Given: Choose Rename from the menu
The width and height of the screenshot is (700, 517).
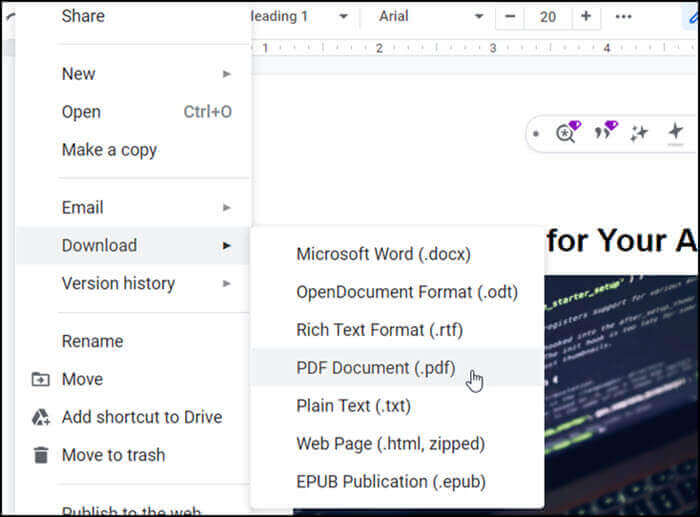Looking at the screenshot, I should pos(132,342).
